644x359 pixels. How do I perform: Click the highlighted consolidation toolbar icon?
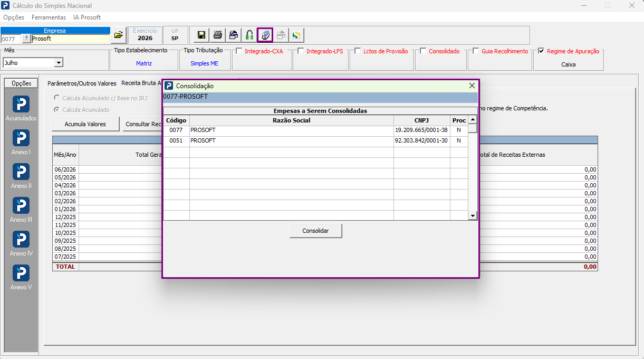click(x=265, y=35)
